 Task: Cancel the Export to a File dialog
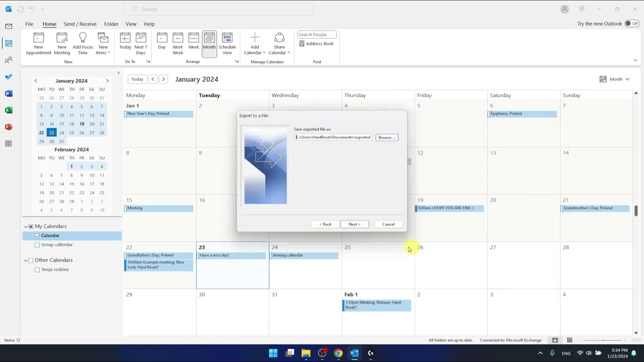[x=388, y=224]
